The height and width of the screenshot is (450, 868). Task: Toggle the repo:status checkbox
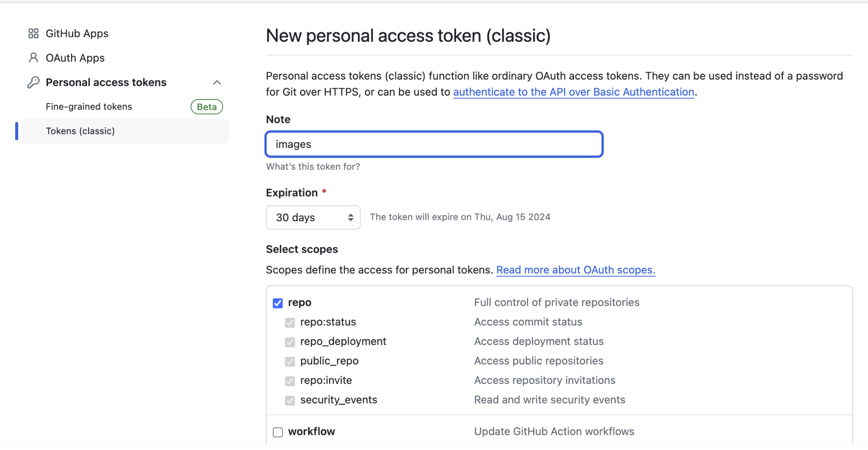290,322
